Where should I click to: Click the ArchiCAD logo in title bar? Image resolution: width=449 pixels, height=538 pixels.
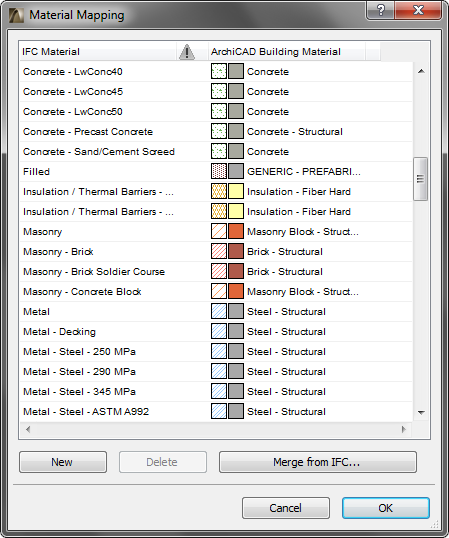click(x=16, y=15)
